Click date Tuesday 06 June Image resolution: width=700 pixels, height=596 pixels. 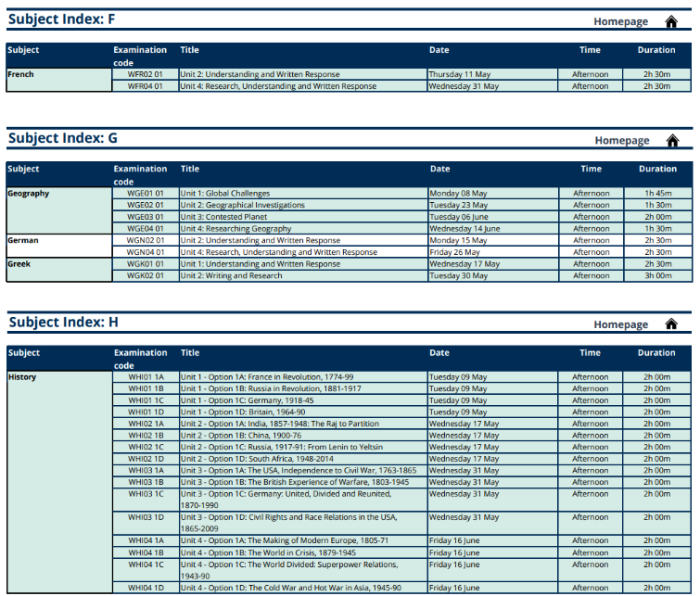459,217
